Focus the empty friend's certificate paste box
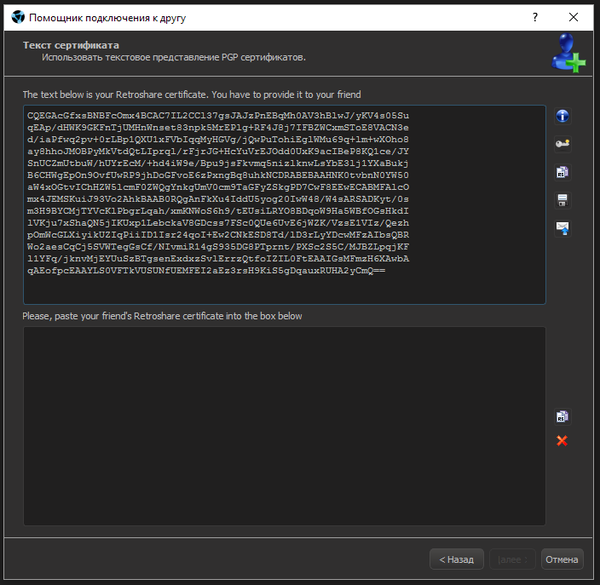The width and height of the screenshot is (600, 585). pos(285,424)
